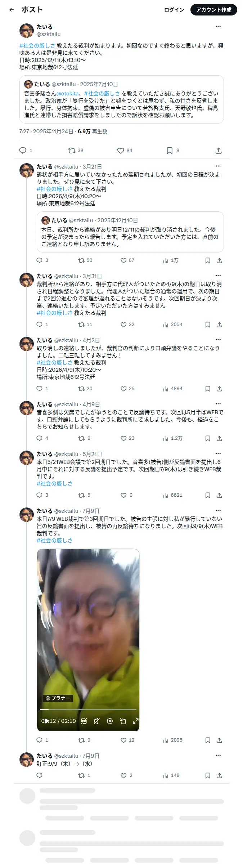View analytics of the 4月9日 post showing 1.2万
This screenshot has height=868, width=243.
(x=172, y=438)
